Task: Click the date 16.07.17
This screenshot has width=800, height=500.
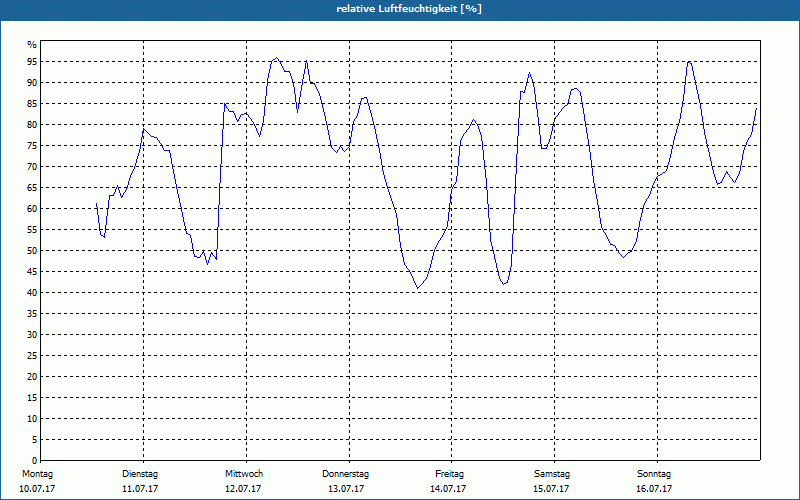Action: (654, 489)
